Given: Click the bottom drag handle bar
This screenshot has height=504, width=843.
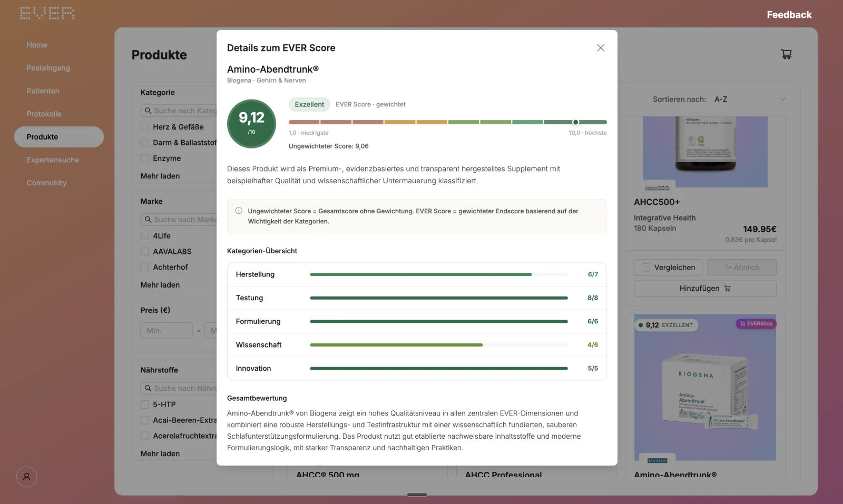Looking at the screenshot, I should click(x=417, y=495).
